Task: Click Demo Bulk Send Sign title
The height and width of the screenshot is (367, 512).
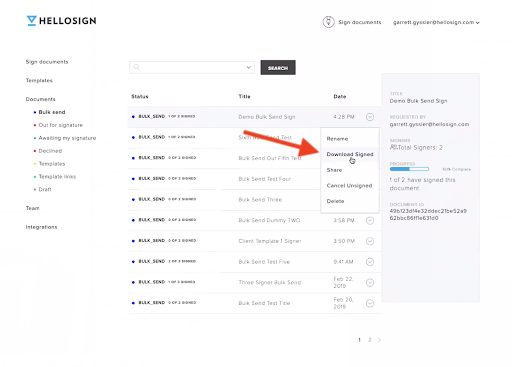Action: tap(267, 117)
